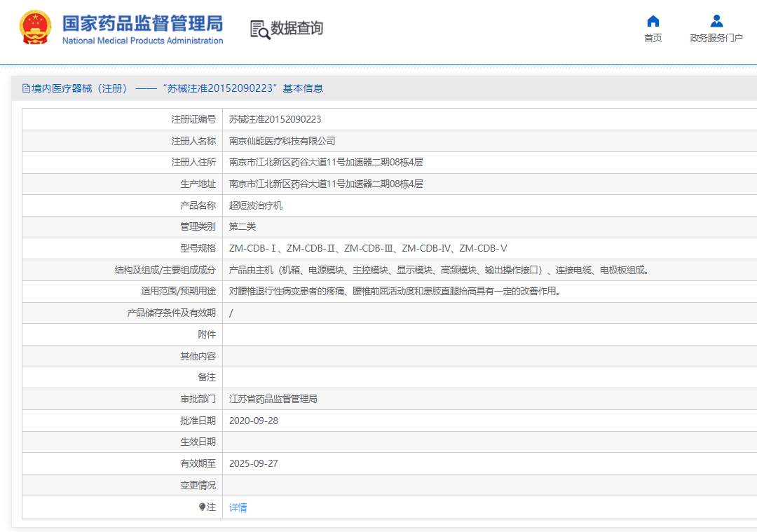The height and width of the screenshot is (532, 757).
Task: Click the slash value for 产品储存条件及有效期
Action: point(231,313)
